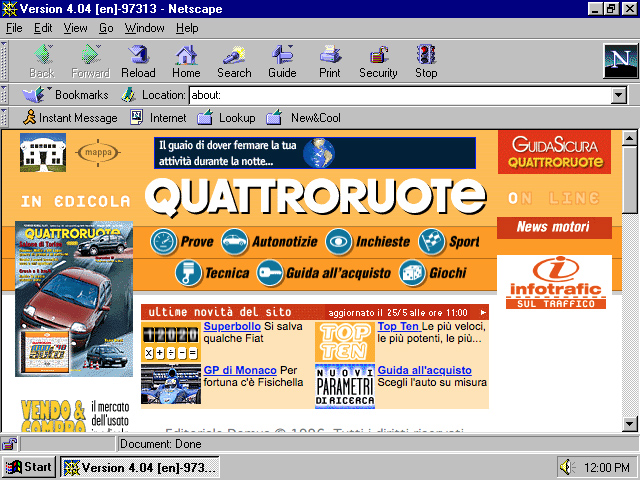Image resolution: width=640 pixels, height=480 pixels.
Task: Expand the Location history dropdown arrow
Action: point(619,96)
